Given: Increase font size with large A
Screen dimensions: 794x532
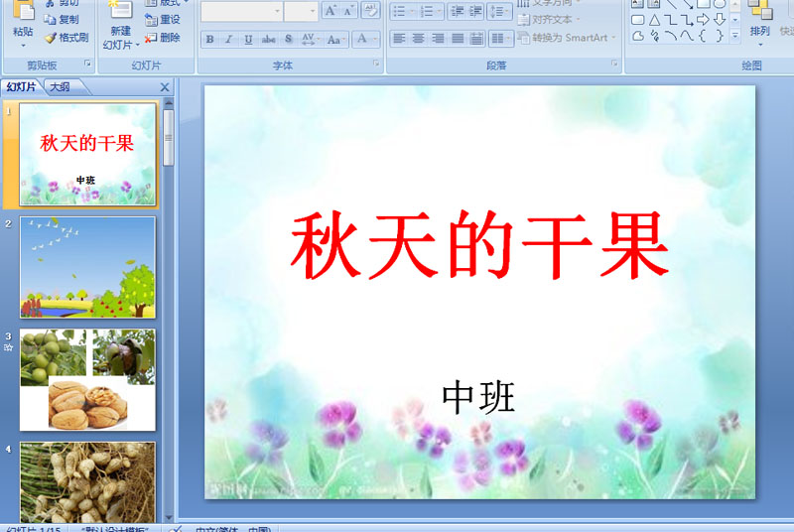Looking at the screenshot, I should click(x=331, y=10).
